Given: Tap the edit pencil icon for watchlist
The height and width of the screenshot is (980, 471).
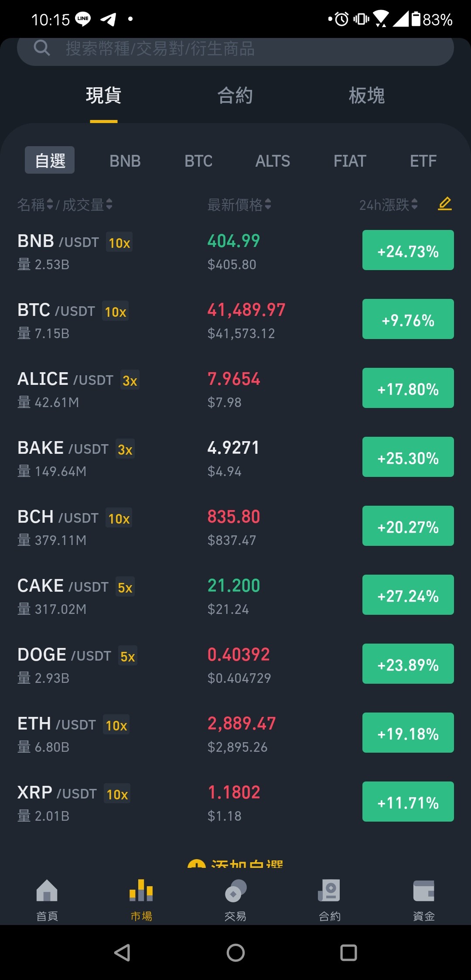Looking at the screenshot, I should (x=444, y=204).
